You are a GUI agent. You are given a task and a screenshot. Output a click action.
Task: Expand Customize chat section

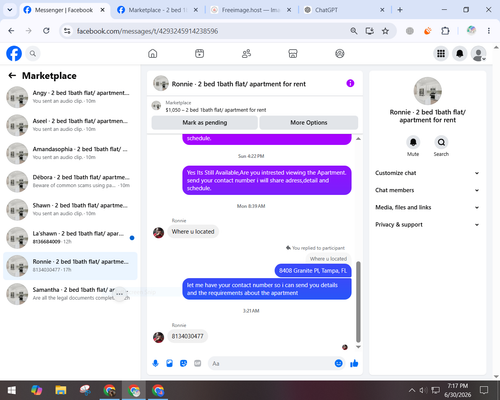coord(427,173)
